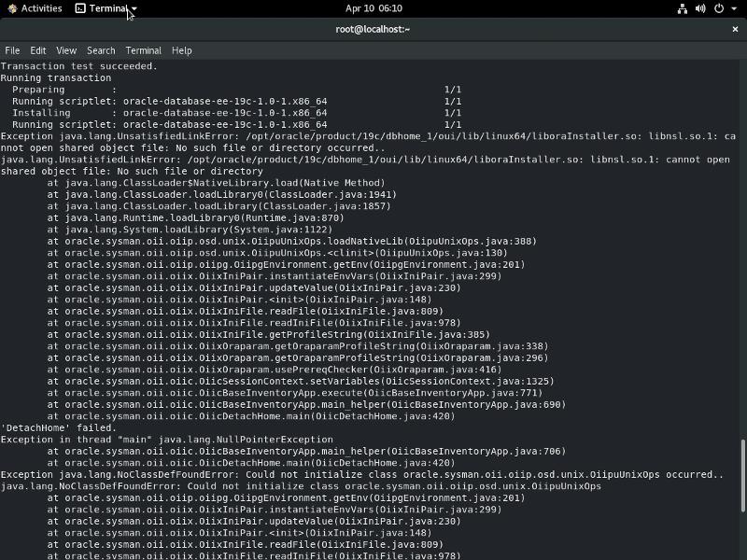Click the network status icon
Screen dimensions: 747x560
click(x=683, y=8)
